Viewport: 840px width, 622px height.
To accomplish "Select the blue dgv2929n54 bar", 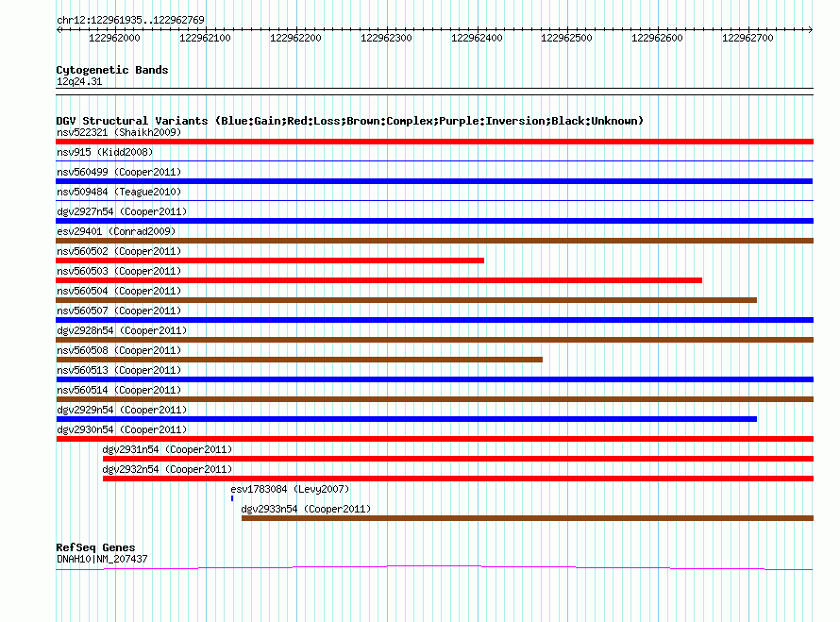I will point(406,419).
